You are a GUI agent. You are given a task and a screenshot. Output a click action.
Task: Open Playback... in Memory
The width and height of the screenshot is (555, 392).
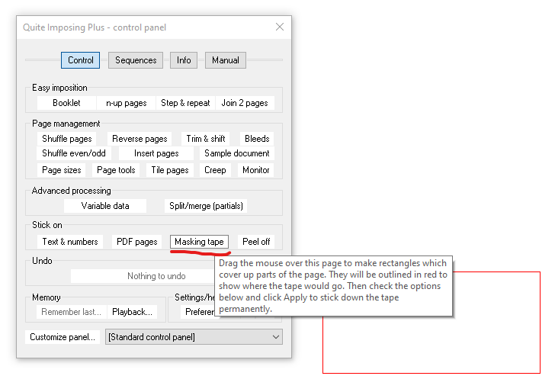pos(132,312)
